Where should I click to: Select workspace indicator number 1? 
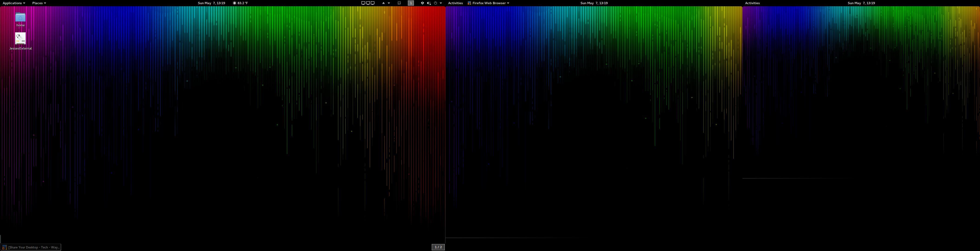point(411,3)
